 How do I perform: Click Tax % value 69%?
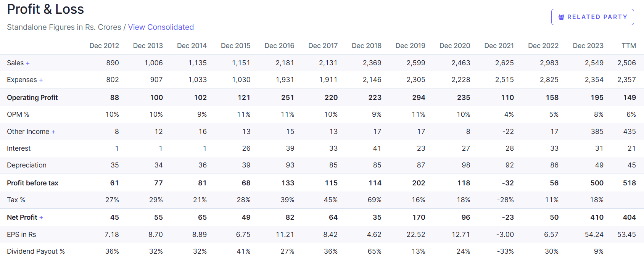click(374, 200)
